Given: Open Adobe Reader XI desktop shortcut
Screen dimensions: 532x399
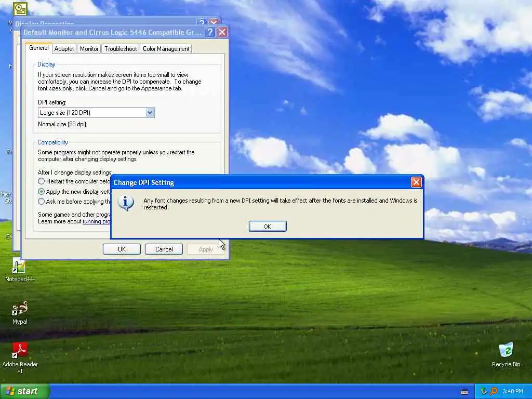Looking at the screenshot, I should (20, 358).
